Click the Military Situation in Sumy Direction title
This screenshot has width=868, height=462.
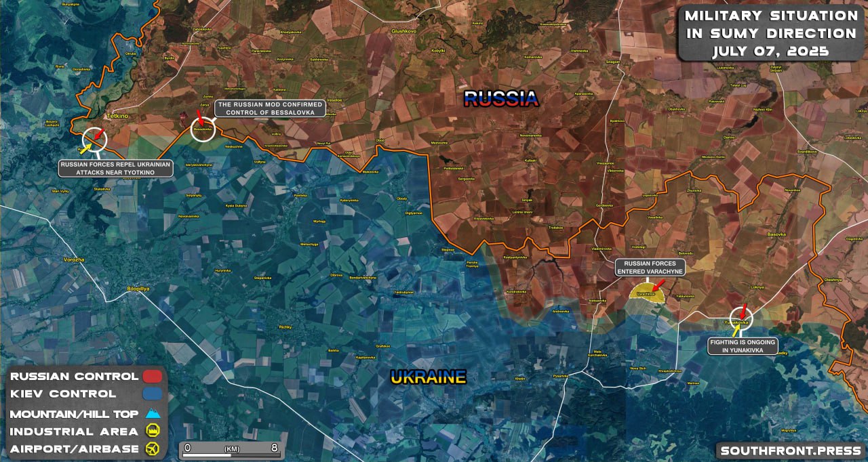click(770, 33)
